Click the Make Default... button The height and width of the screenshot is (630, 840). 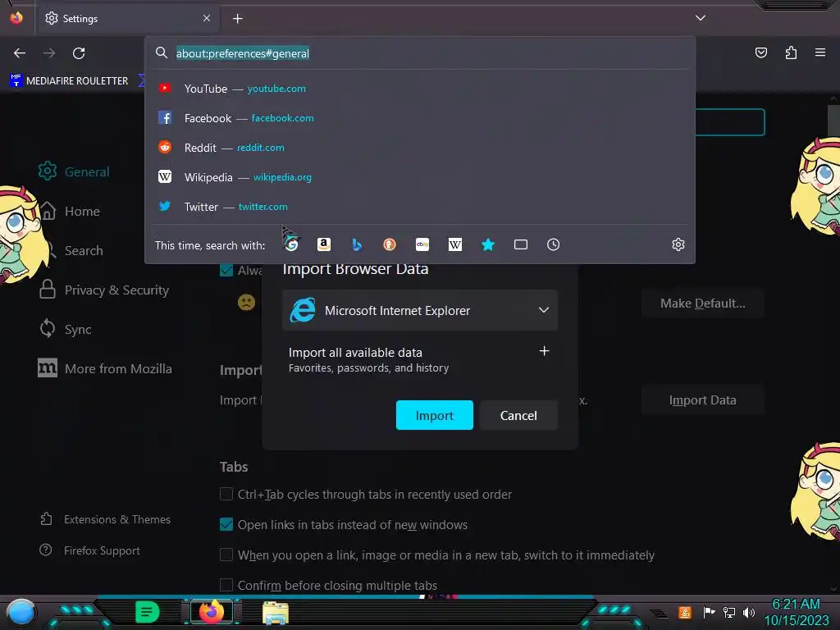[703, 304]
